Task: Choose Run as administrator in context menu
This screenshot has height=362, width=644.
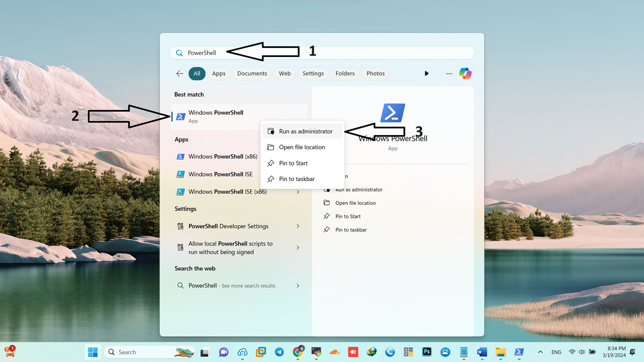Action: coord(302,131)
